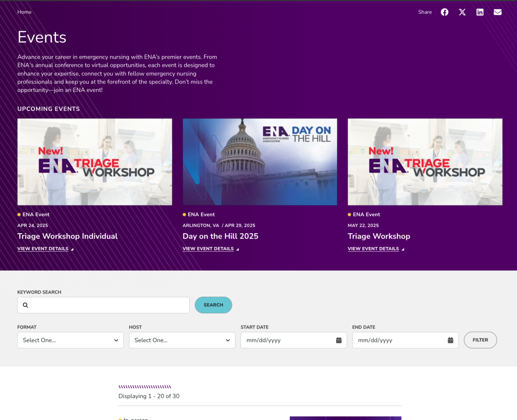Click the Filter button

480,340
